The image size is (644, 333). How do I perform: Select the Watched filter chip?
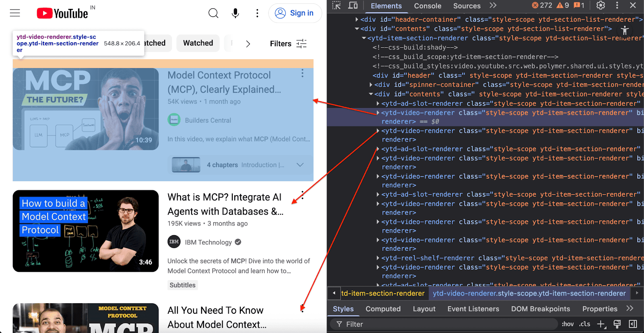[198, 43]
